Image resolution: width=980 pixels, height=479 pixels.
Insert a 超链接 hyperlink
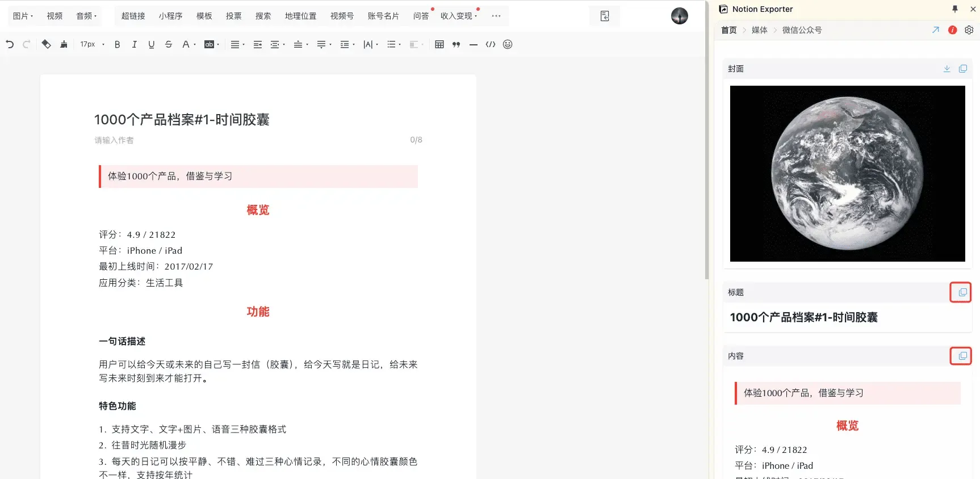(x=133, y=16)
